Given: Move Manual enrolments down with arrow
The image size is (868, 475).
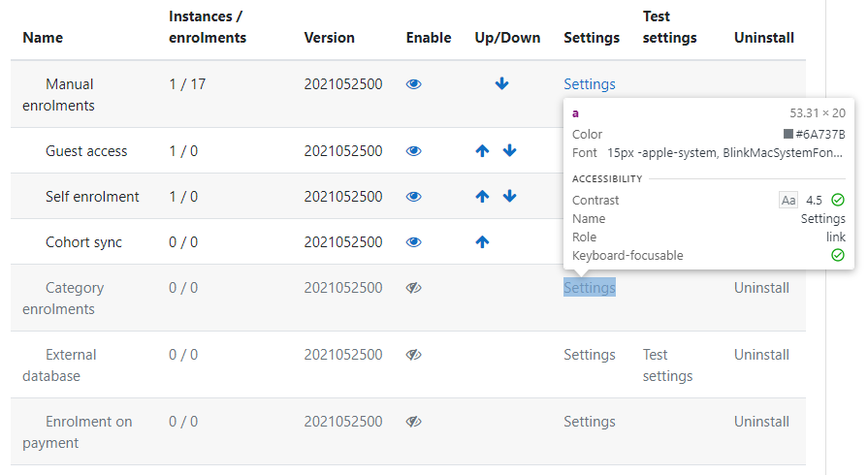Looking at the screenshot, I should (x=501, y=83).
